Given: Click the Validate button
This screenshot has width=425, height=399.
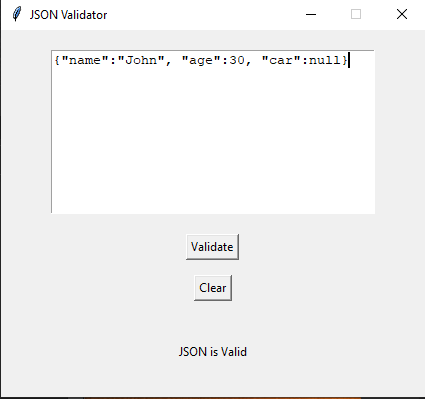Looking at the screenshot, I should (212, 247).
